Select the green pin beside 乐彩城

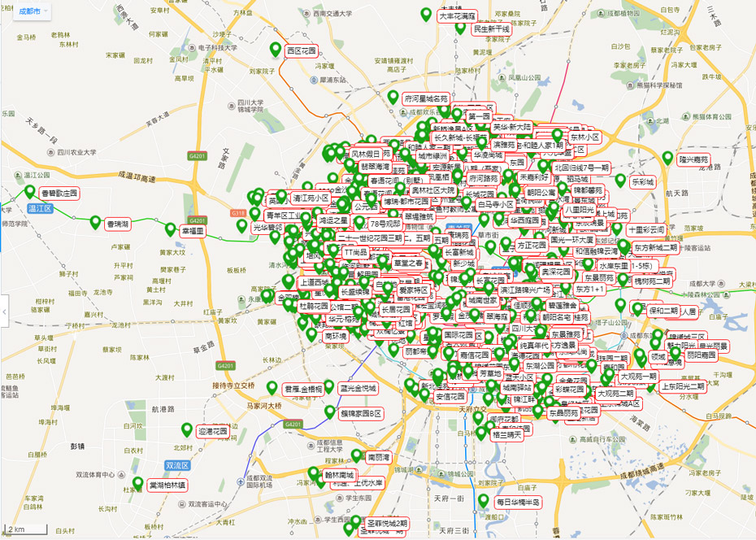[x=620, y=181]
